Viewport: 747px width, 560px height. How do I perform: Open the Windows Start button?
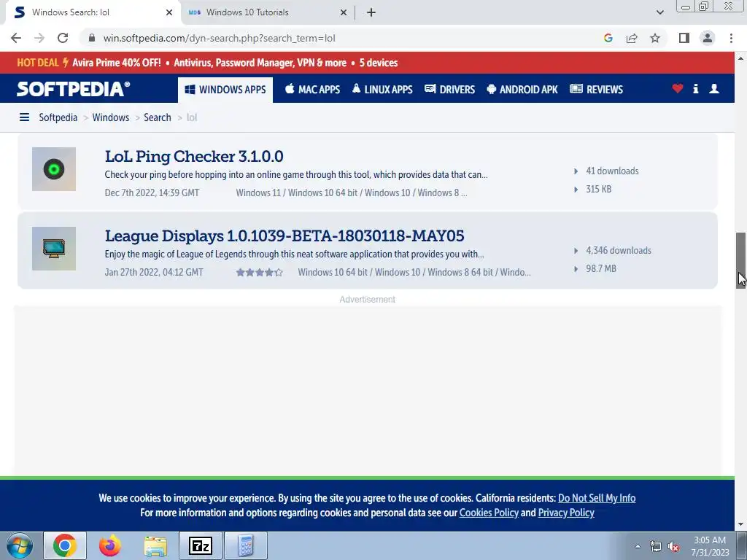(20, 545)
